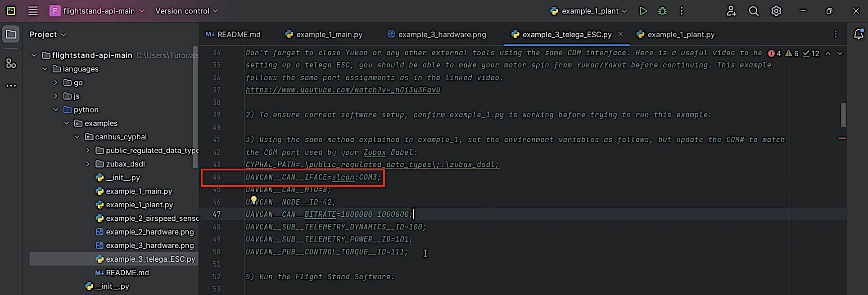This screenshot has height=295, width=868.
Task: Open more run actions menu
Action: pos(682,11)
